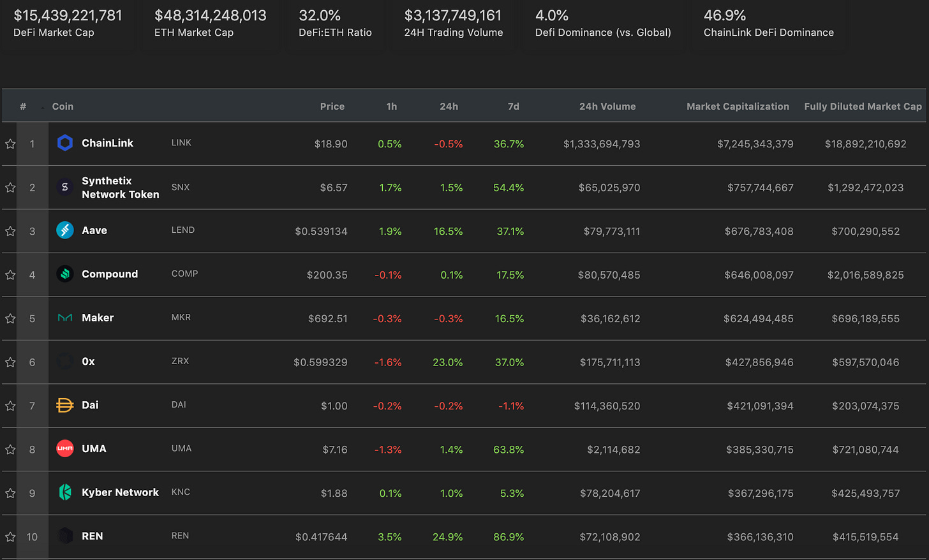Image resolution: width=929 pixels, height=560 pixels.
Task: Click the LEND ticker symbol
Action: point(183,230)
